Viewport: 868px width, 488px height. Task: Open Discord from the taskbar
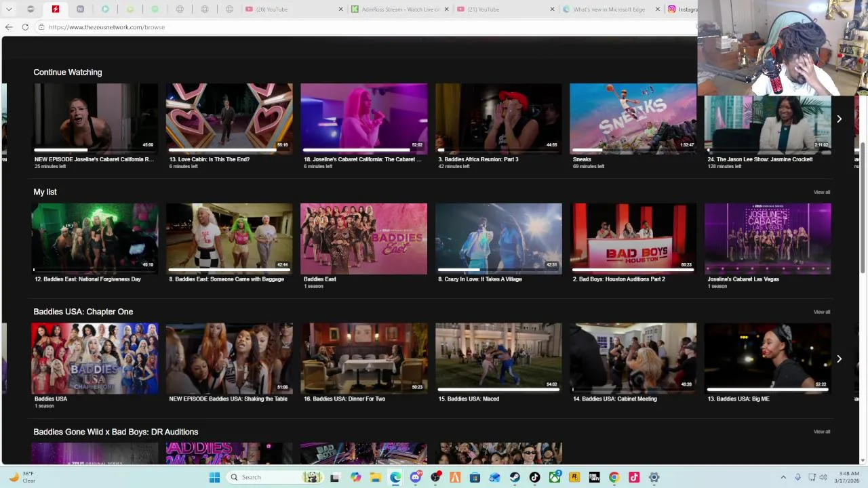[416, 477]
